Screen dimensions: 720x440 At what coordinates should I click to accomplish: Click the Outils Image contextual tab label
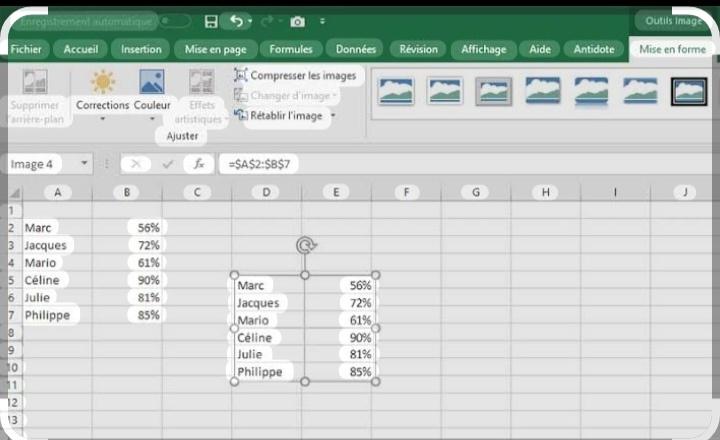(x=674, y=21)
